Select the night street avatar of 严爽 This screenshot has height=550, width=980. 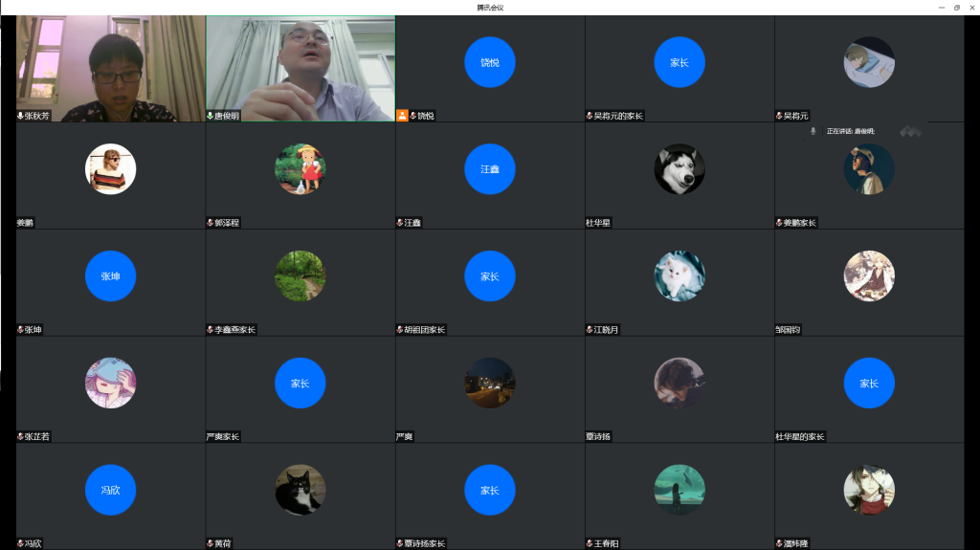489,384
